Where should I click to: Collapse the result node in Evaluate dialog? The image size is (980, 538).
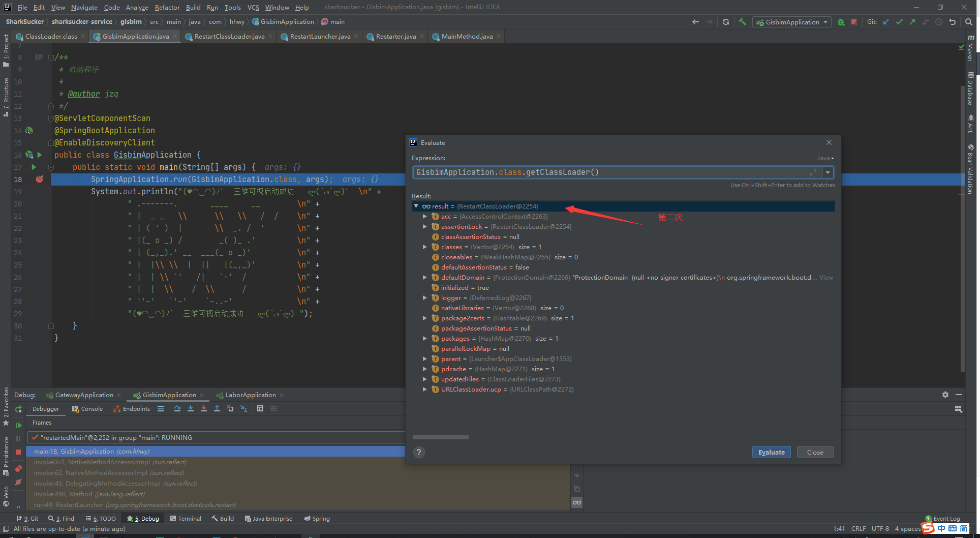pos(417,206)
